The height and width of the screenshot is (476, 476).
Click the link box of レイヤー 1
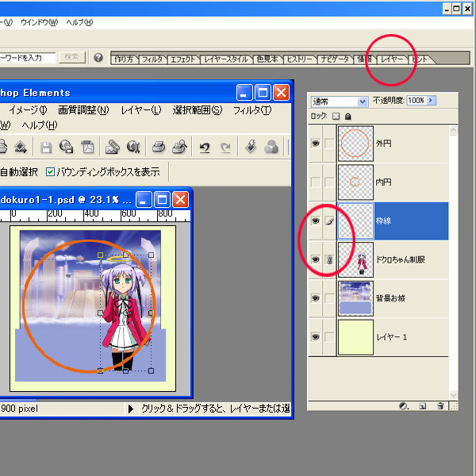coord(329,337)
